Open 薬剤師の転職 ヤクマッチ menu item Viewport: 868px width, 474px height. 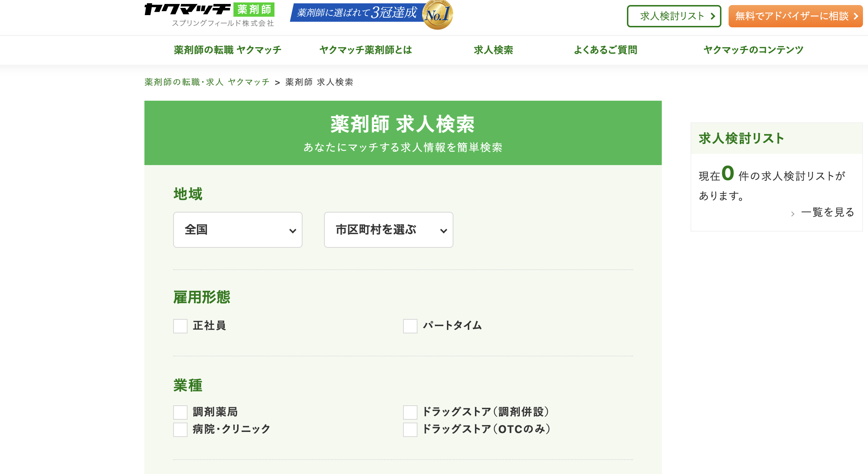[x=227, y=50]
